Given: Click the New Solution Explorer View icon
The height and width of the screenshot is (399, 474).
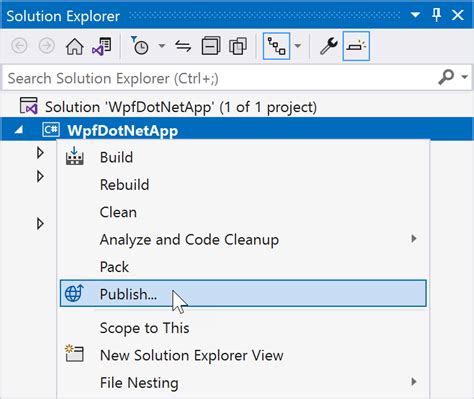Looking at the screenshot, I should tap(74, 354).
